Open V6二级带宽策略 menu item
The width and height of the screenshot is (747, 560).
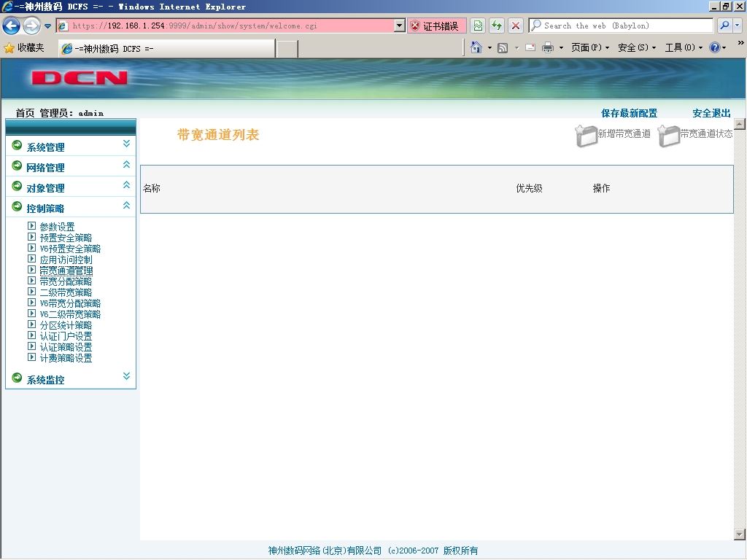click(70, 314)
